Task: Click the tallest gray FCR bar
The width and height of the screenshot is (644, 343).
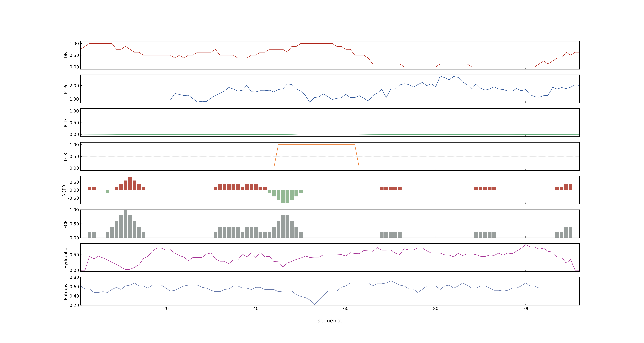Action: click(126, 224)
